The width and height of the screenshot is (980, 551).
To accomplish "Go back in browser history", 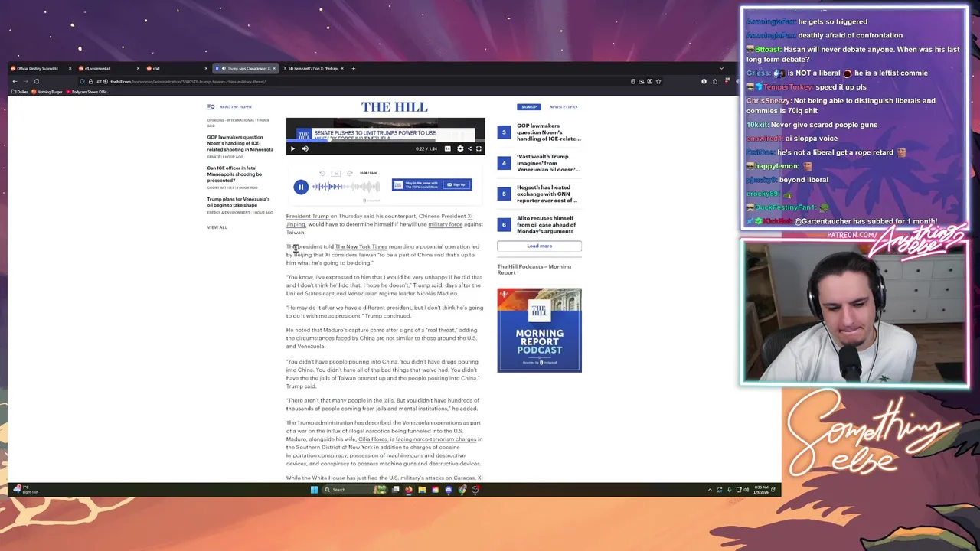I will pos(15,81).
